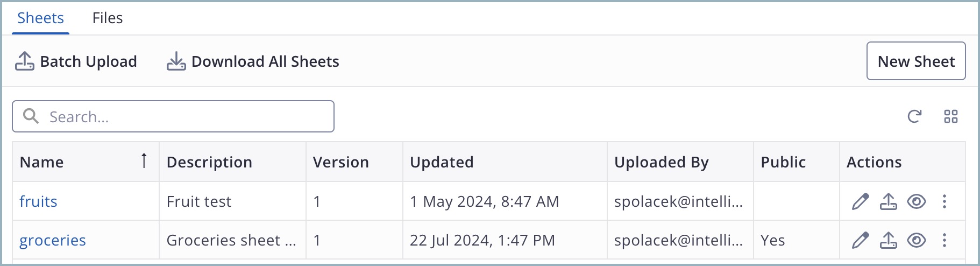This screenshot has height=266, width=980.
Task: Click Download All Sheets
Action: click(253, 61)
